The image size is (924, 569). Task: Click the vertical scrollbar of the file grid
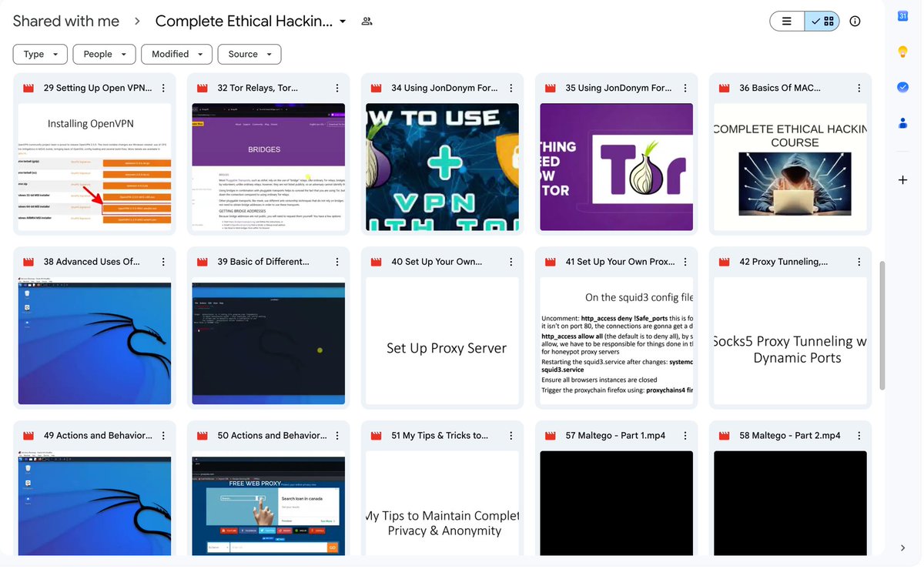pos(882,326)
